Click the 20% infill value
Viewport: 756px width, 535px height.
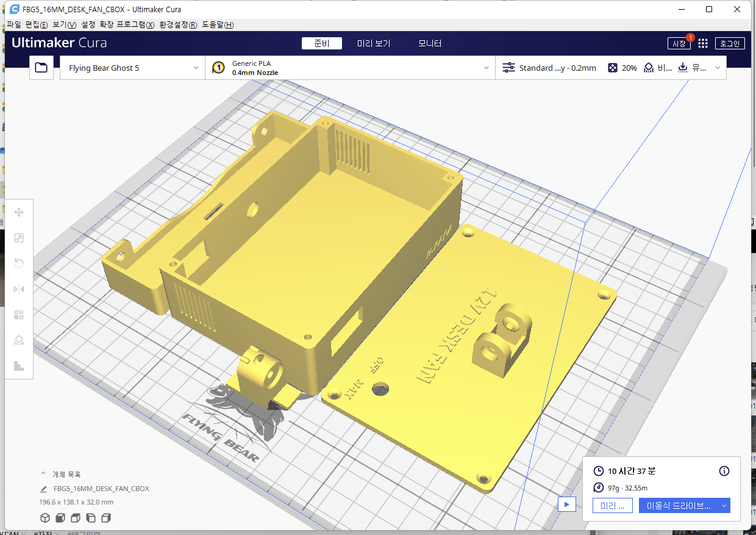click(629, 68)
